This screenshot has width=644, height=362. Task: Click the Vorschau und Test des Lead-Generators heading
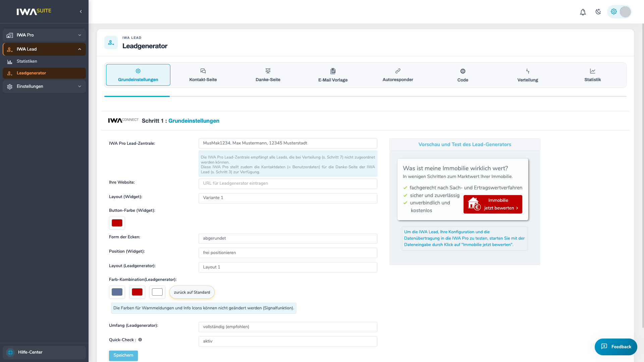[x=465, y=144]
